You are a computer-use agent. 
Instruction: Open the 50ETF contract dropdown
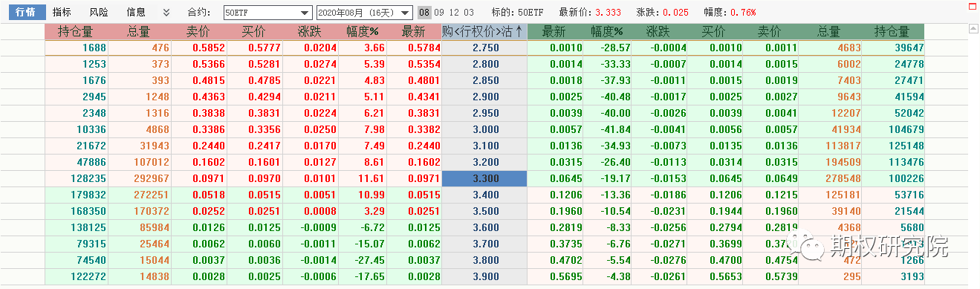point(267,13)
